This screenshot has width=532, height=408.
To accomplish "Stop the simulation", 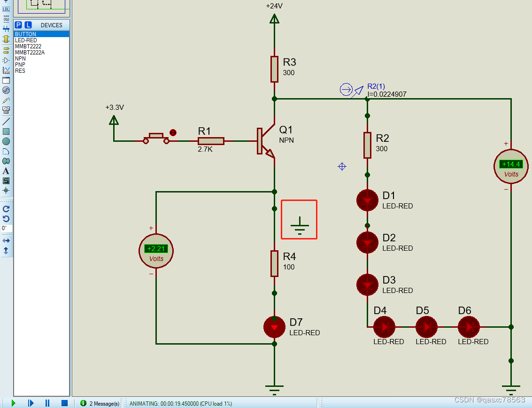I will [64, 403].
